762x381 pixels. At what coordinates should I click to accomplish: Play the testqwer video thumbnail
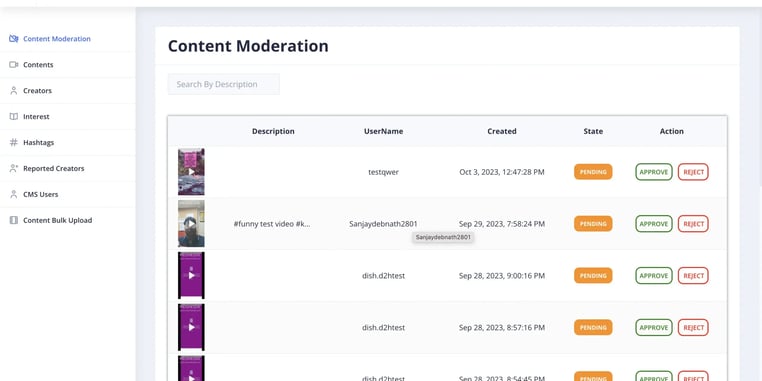[x=191, y=172]
